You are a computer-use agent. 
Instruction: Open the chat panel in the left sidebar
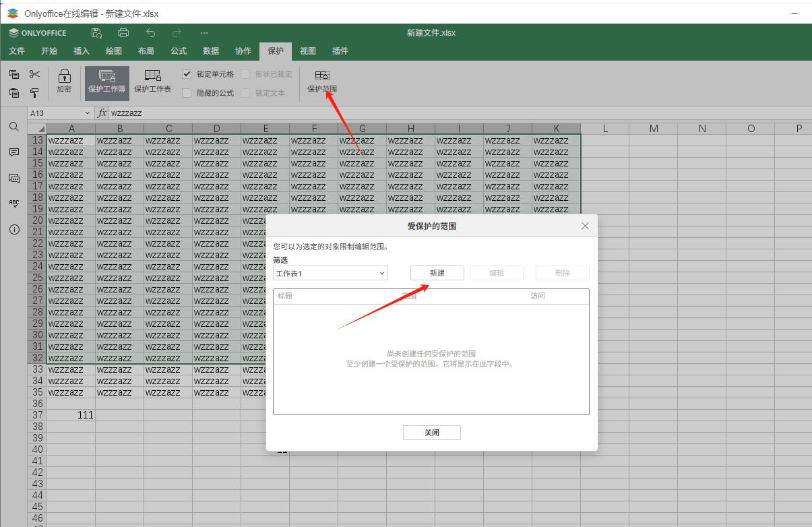click(x=13, y=178)
